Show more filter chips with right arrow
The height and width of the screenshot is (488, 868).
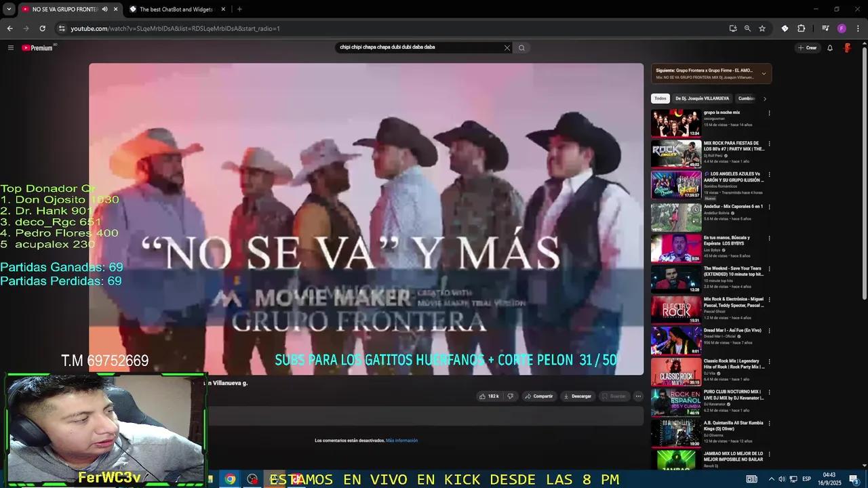pos(765,98)
